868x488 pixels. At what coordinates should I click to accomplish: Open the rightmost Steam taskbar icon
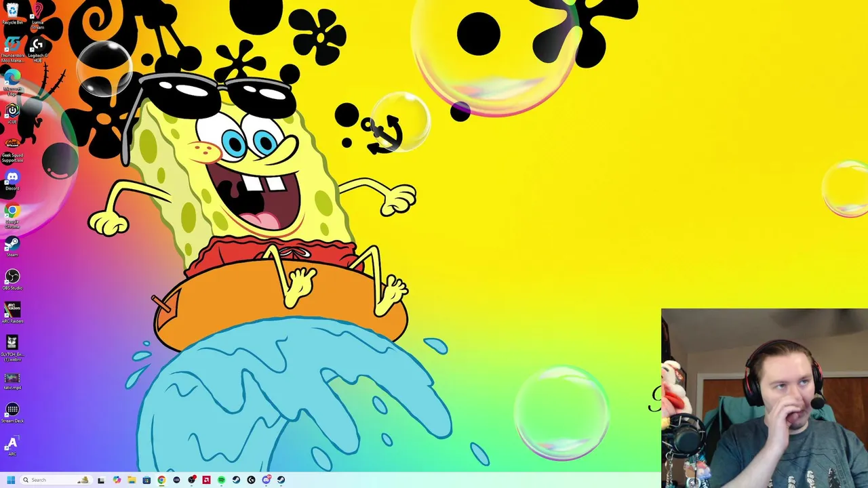pos(281,480)
